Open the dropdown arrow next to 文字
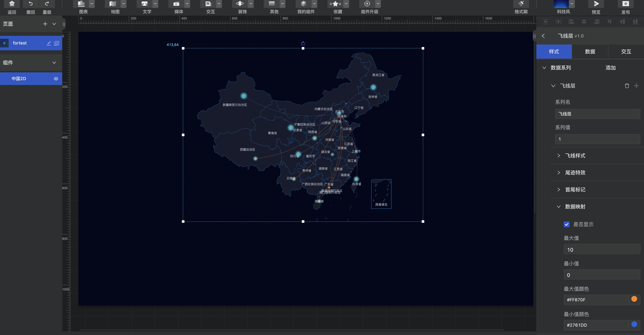Image resolution: width=644 pixels, height=335 pixels. [x=155, y=4]
